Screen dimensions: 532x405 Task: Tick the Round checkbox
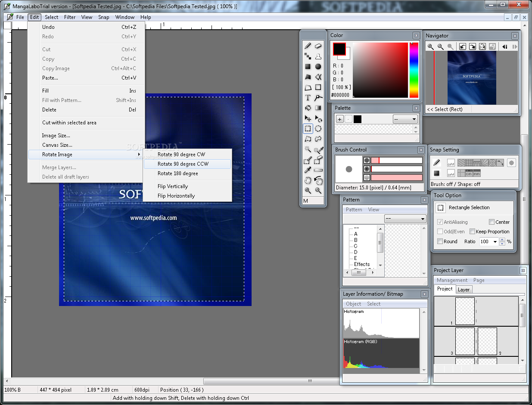coord(440,241)
